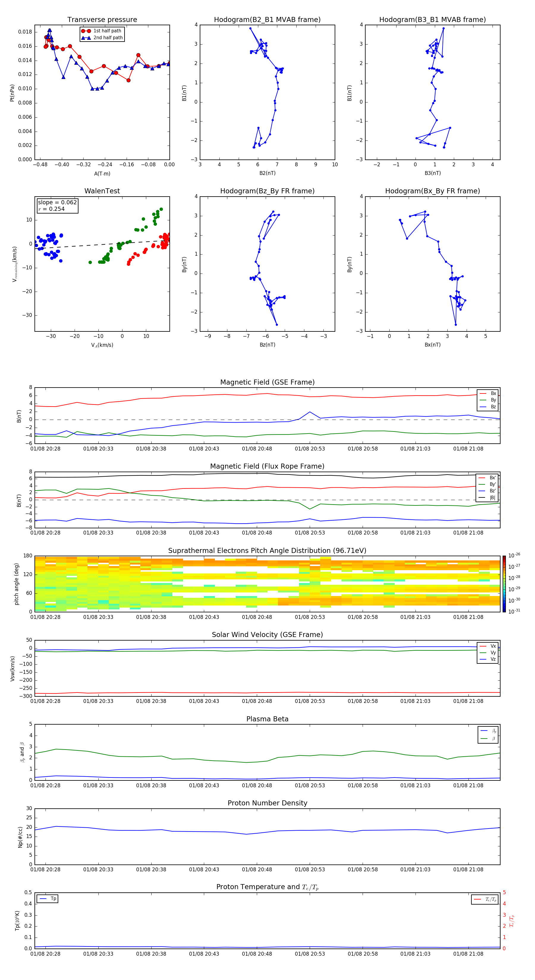This screenshot has height=980, width=535.
Task: Click the Suprathermal Electrons Pitch Angle Distribution title
Action: 267,551
